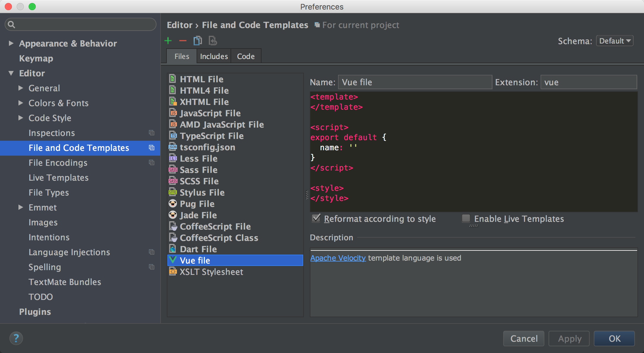Image resolution: width=644 pixels, height=353 pixels.
Task: Select the Vue file template icon
Action: [173, 260]
